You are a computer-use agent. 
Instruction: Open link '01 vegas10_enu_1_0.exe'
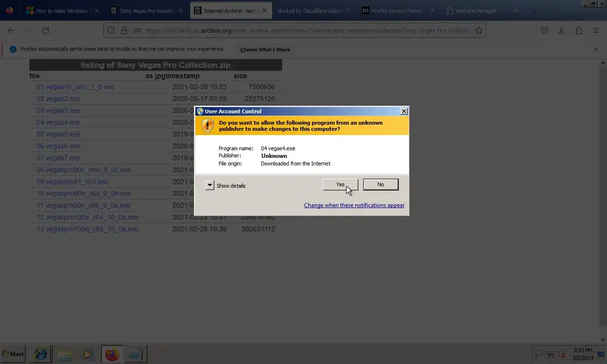pos(75,87)
